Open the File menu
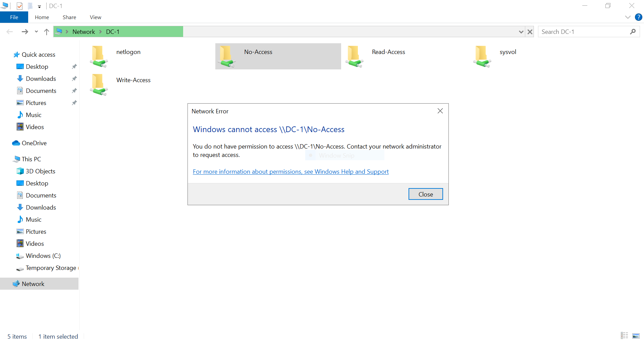This screenshot has width=644, height=342. click(14, 17)
